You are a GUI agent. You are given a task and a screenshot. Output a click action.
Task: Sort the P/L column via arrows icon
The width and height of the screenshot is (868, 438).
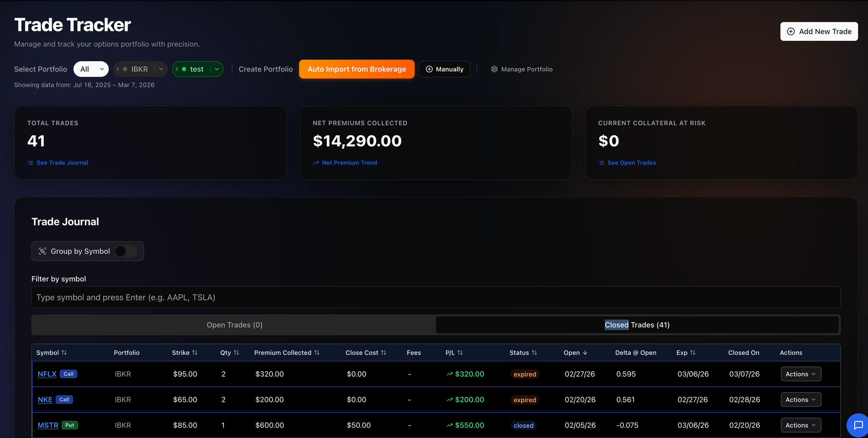(x=460, y=353)
